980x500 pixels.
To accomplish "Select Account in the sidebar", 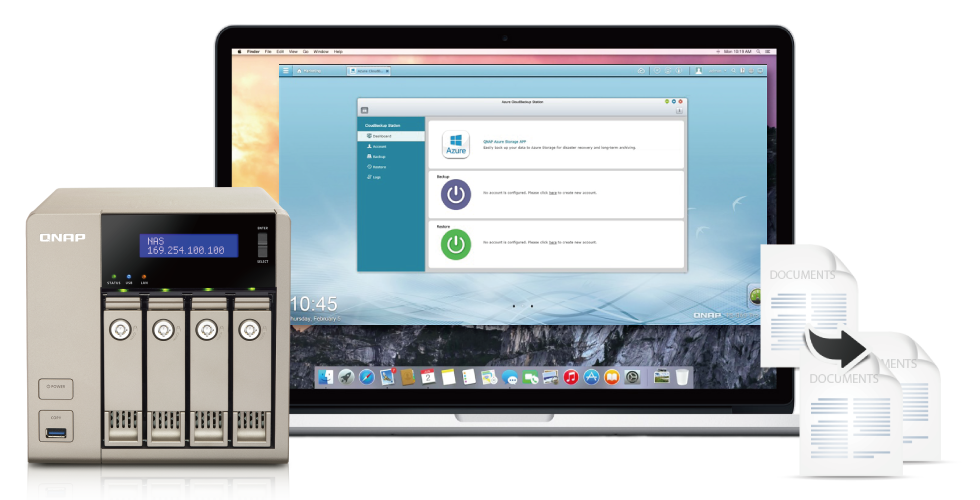I will click(x=380, y=146).
